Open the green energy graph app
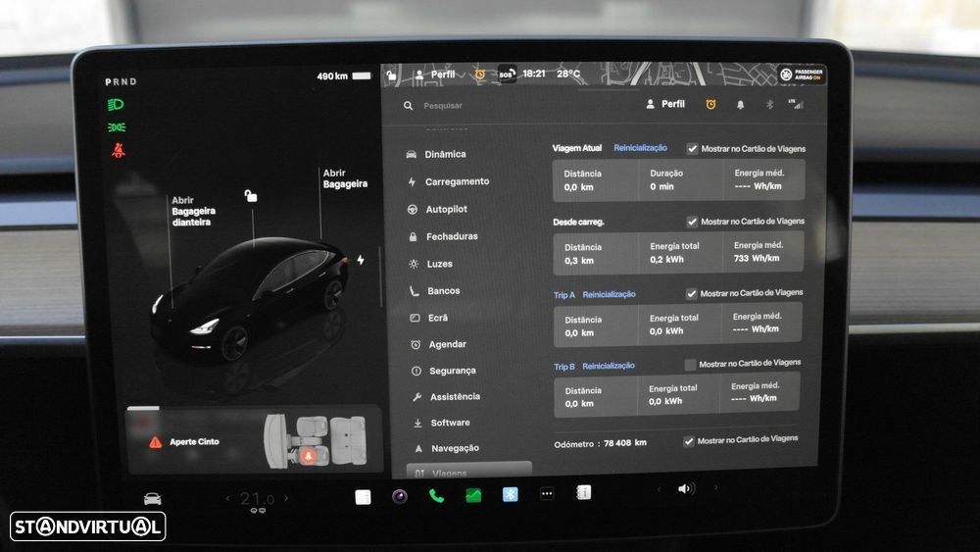Image resolution: width=980 pixels, height=552 pixels. (x=473, y=496)
